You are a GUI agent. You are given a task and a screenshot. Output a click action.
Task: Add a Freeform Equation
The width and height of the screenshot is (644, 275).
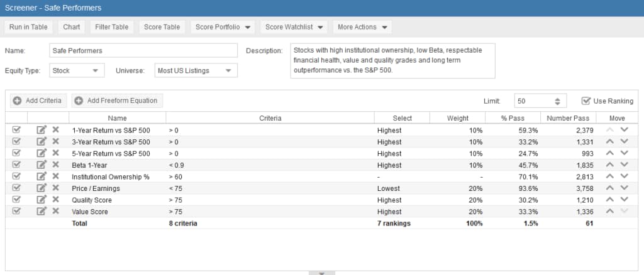coord(117,101)
